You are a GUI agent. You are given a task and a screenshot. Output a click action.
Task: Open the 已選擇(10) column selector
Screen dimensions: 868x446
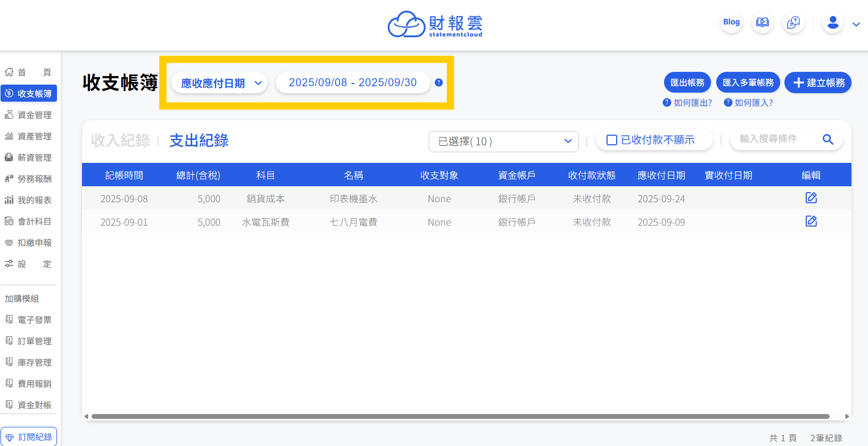(x=503, y=142)
